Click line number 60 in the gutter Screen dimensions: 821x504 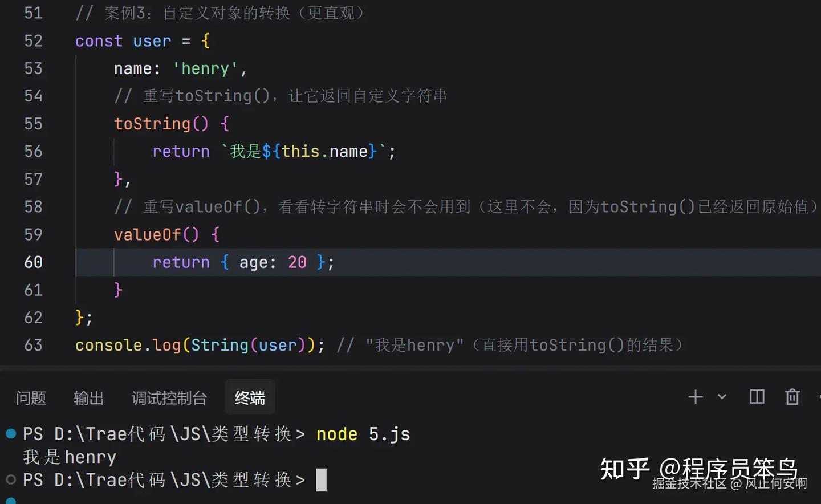pyautogui.click(x=33, y=262)
